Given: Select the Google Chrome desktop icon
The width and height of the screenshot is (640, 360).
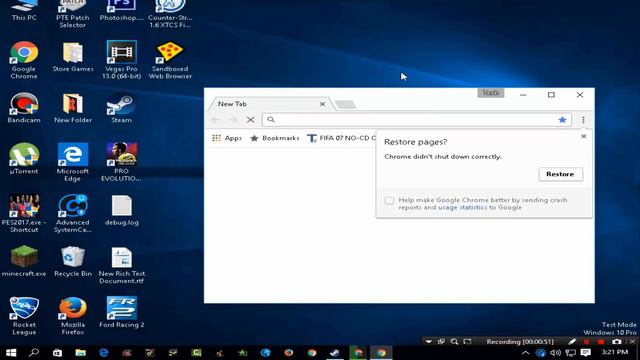Looking at the screenshot, I should tap(24, 60).
